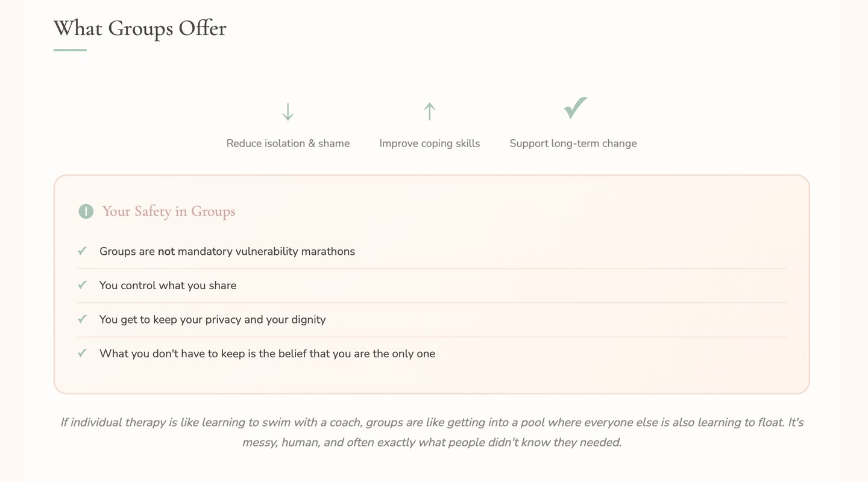The image size is (868, 482).
Task: Click the green underline beneath What Groups Offer
Action: 70,50
